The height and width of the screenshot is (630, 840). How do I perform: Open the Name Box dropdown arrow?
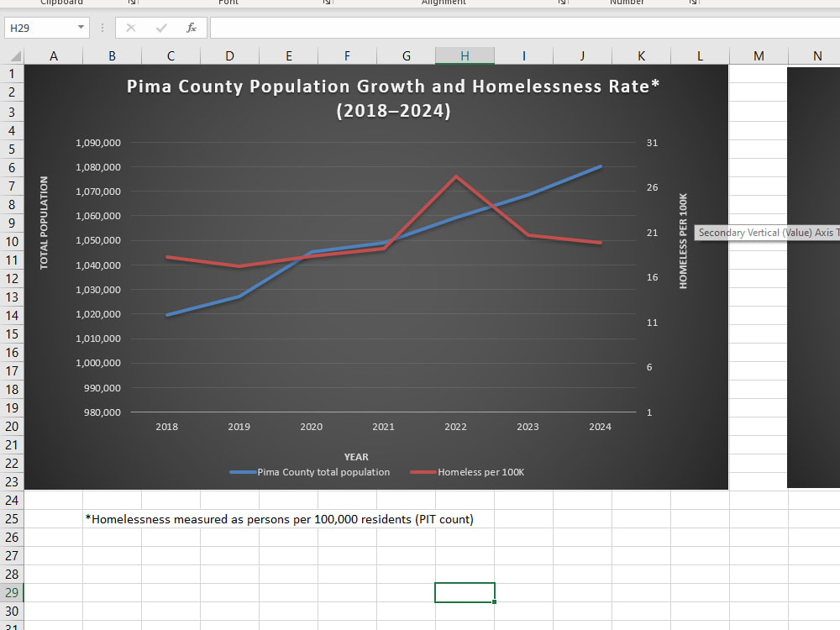point(81,28)
